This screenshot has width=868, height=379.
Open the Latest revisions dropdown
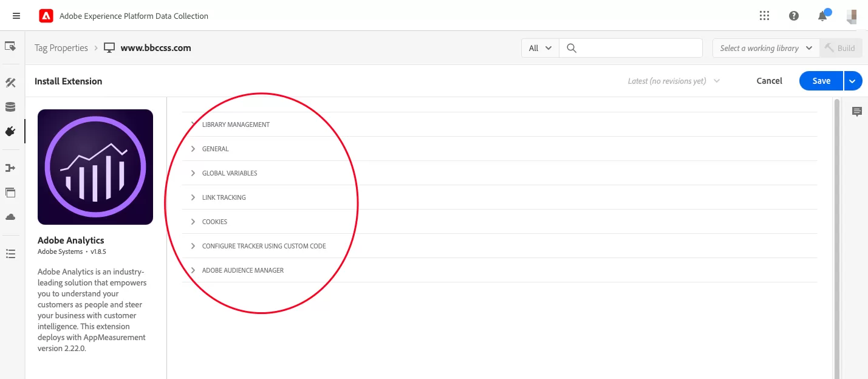pyautogui.click(x=674, y=81)
